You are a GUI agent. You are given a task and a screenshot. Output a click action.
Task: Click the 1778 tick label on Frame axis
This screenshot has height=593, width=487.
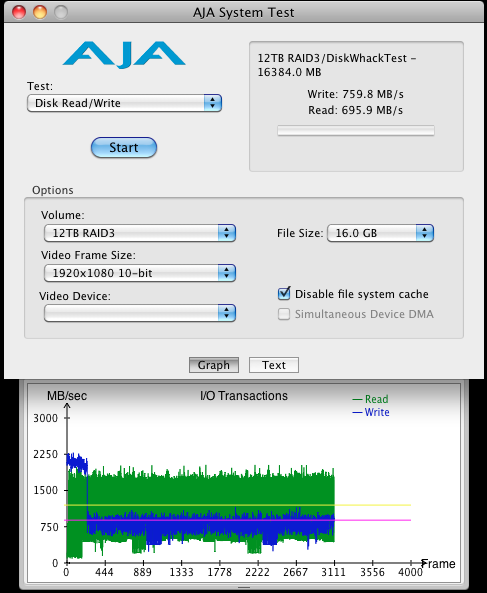(x=219, y=573)
